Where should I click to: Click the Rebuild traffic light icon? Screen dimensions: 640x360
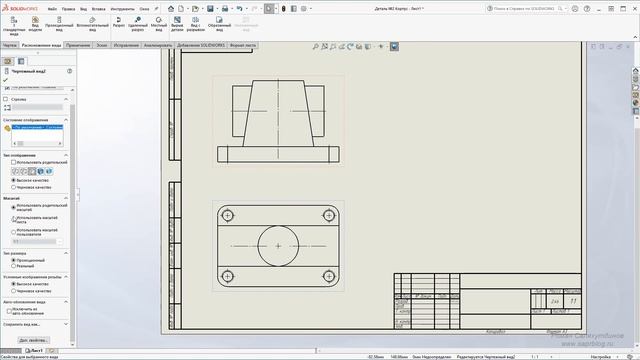284,9
